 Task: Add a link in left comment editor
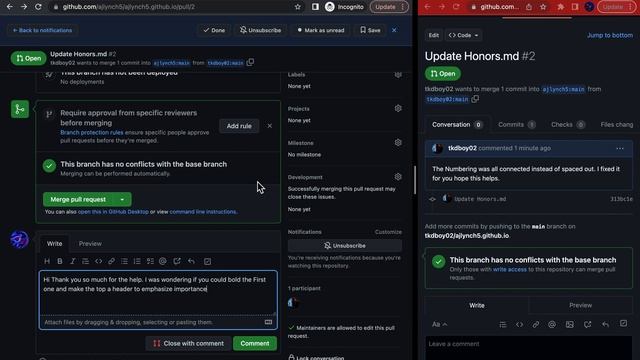point(111,261)
